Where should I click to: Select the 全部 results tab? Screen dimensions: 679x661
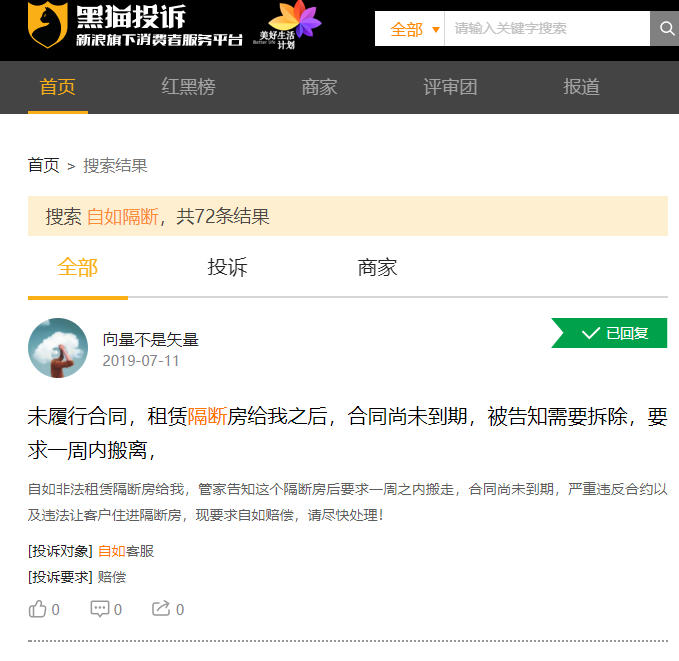pos(78,267)
